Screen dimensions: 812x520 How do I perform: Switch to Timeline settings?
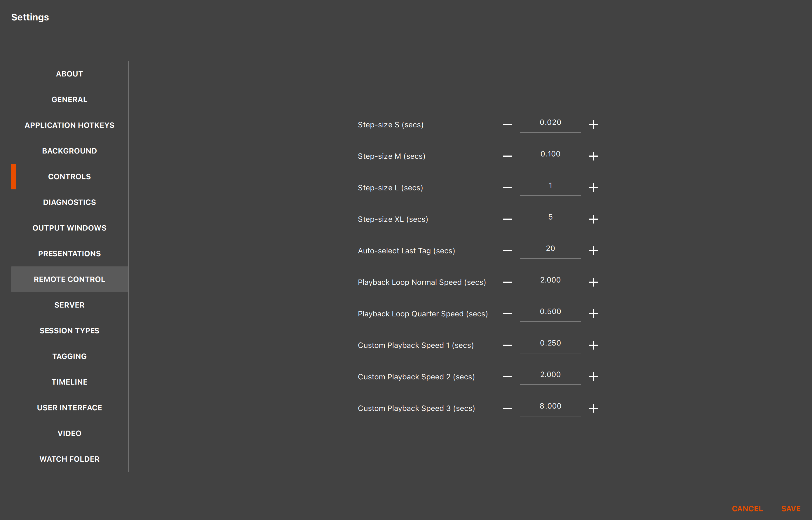click(69, 382)
